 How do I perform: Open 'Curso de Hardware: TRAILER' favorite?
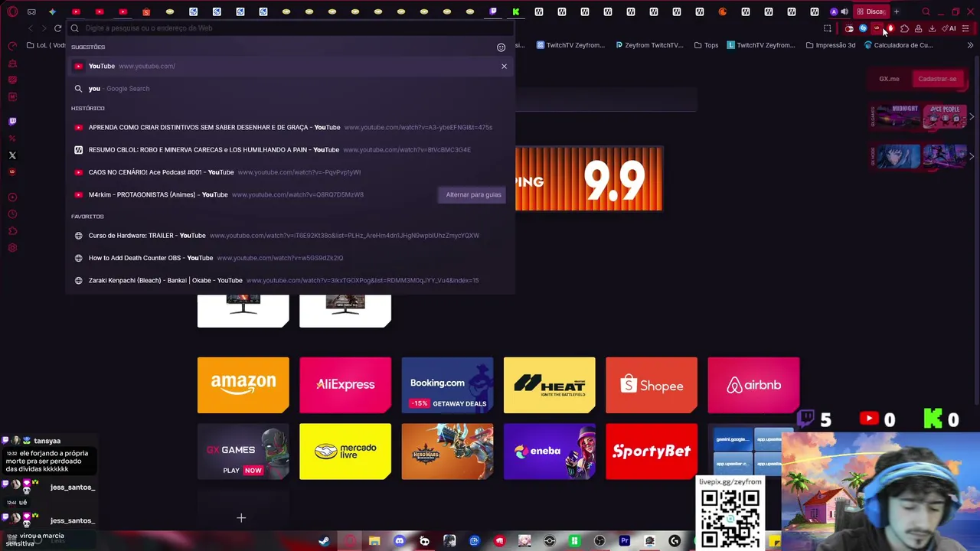coord(289,236)
